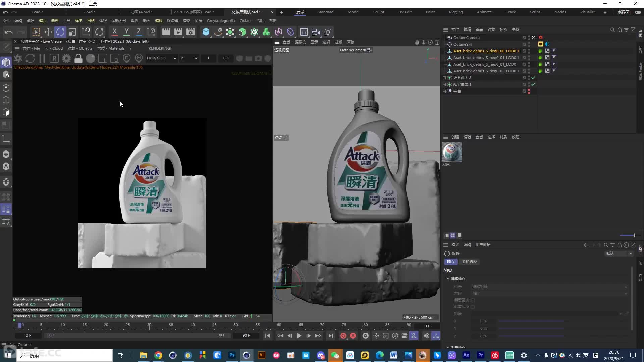Click frame 45 on timeline ruler

point(214,325)
